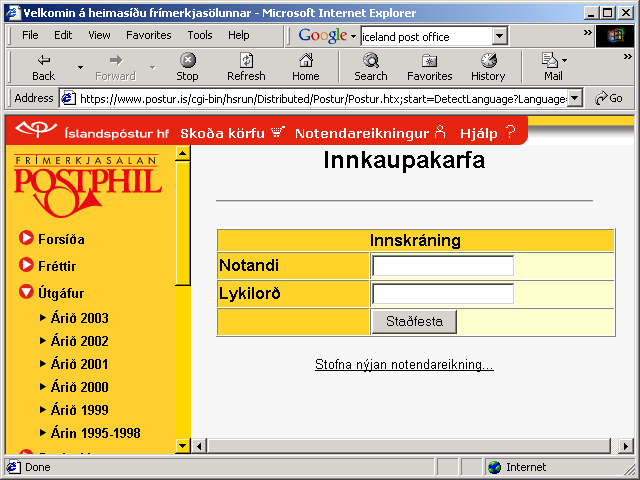Click the horizontal scrollbar track

coord(412,446)
